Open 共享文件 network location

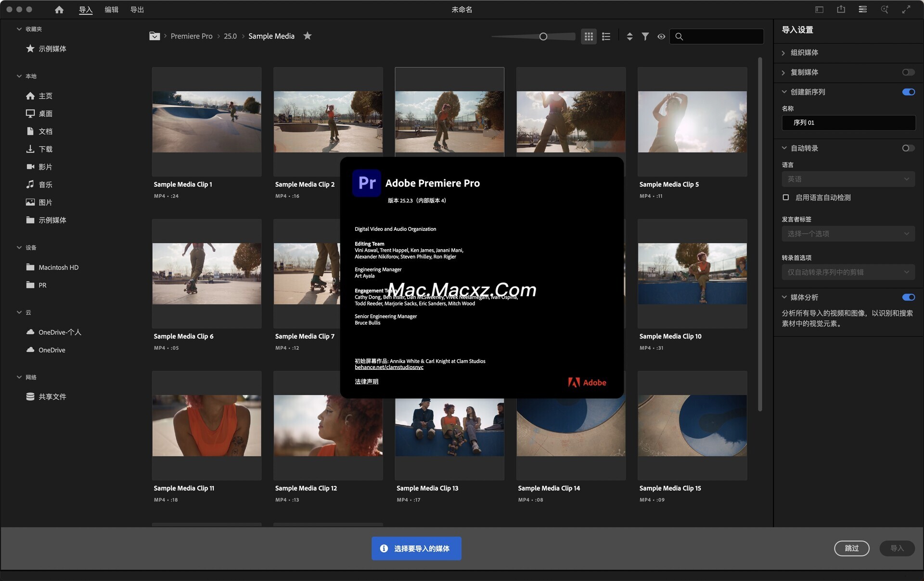click(46, 397)
